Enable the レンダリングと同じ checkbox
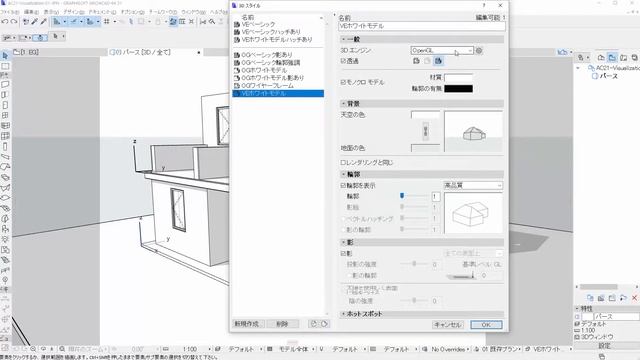The image size is (640, 360). point(343,162)
